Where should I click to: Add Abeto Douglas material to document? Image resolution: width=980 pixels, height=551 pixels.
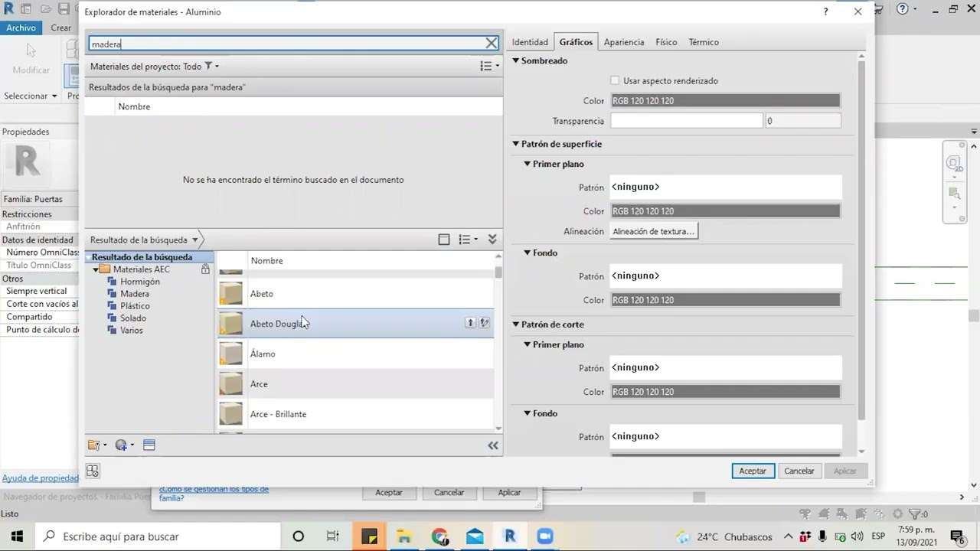point(471,323)
